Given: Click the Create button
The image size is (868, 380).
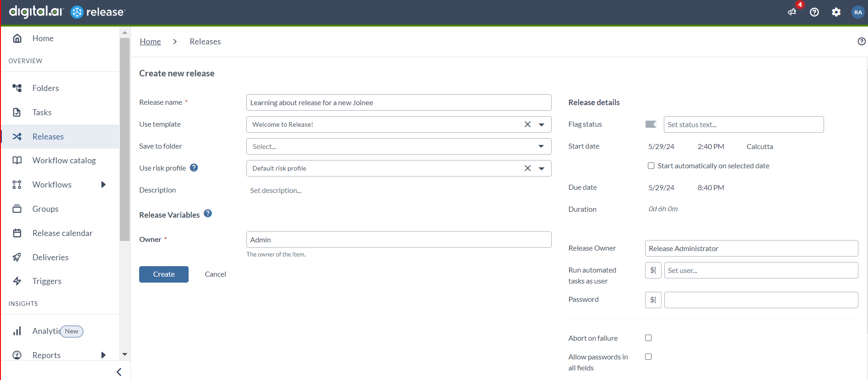Looking at the screenshot, I should pyautogui.click(x=164, y=274).
